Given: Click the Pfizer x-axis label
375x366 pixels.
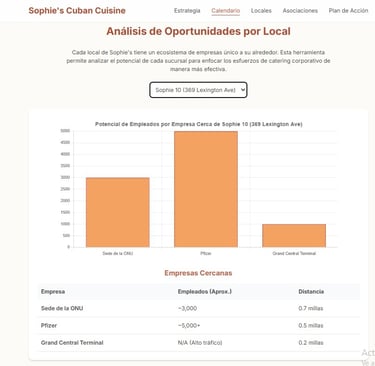Looking at the screenshot, I should (206, 253).
